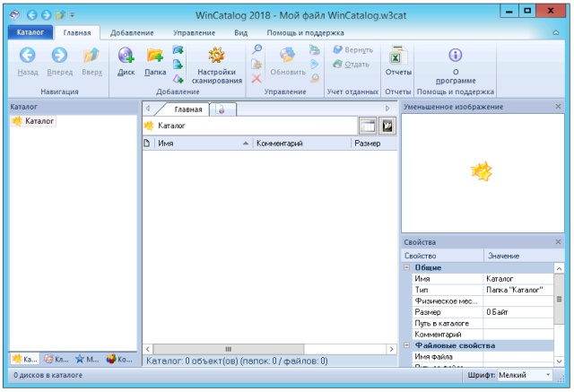
Task: Open the Помощь и поддержка ribbon tab
Action: 305,32
